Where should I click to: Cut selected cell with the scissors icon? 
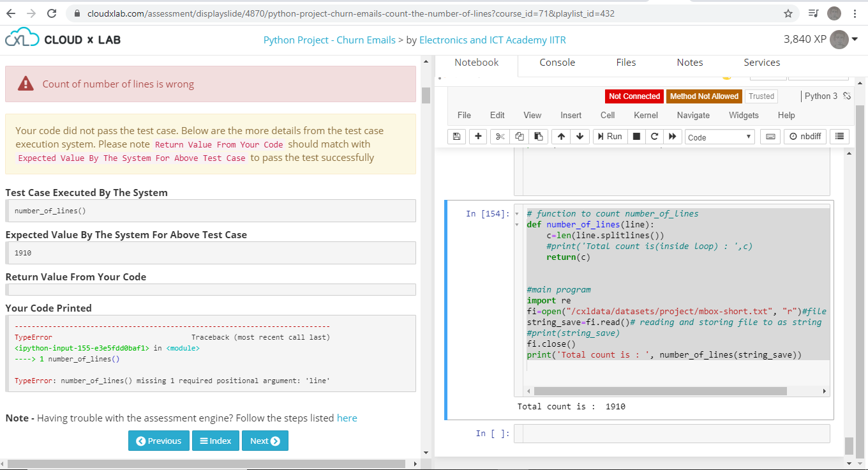click(500, 137)
